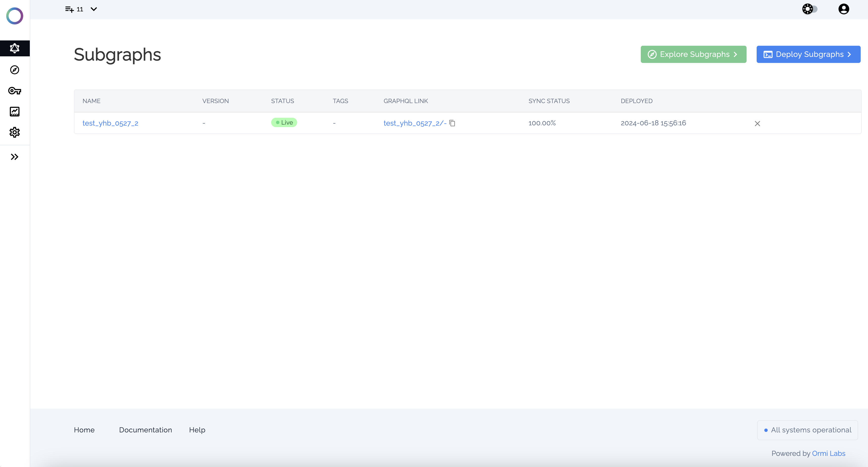Toggle the dark mode theme switch
The height and width of the screenshot is (467, 868).
pyautogui.click(x=810, y=9)
